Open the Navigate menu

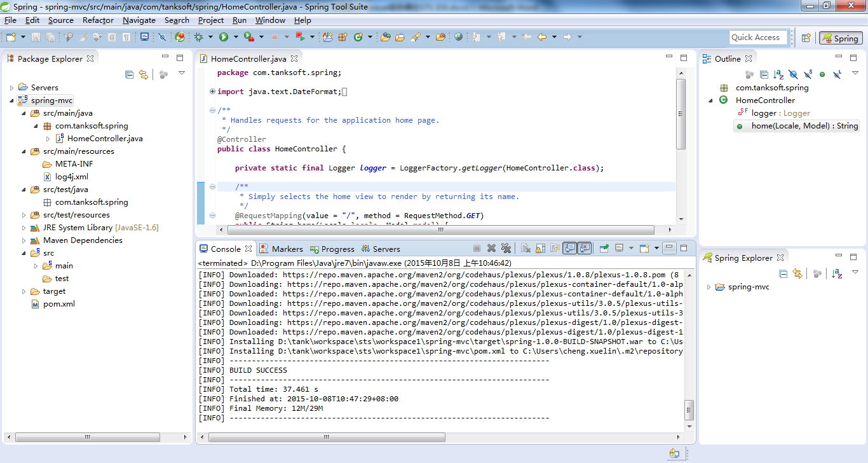[139, 20]
